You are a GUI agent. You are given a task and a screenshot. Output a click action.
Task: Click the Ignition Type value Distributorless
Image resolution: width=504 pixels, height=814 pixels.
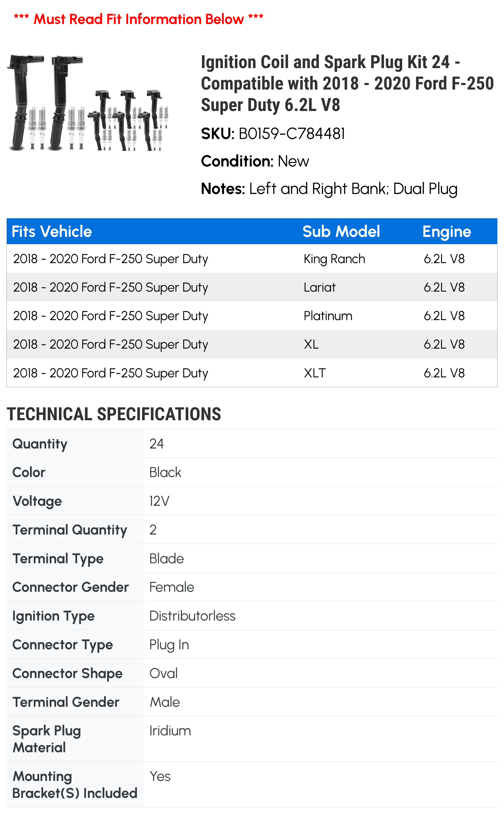192,616
